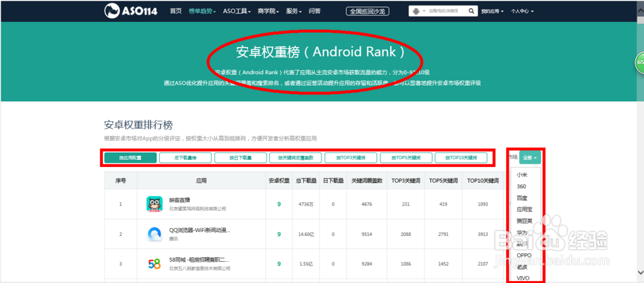
Task: Click TOP5 keyword value 1452
Action: coord(443,264)
